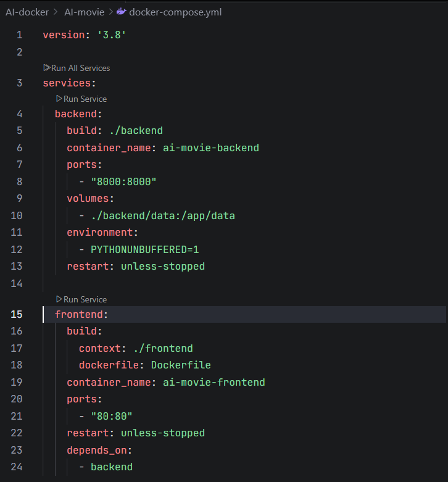Click the "80:80" port mapping

point(112,416)
